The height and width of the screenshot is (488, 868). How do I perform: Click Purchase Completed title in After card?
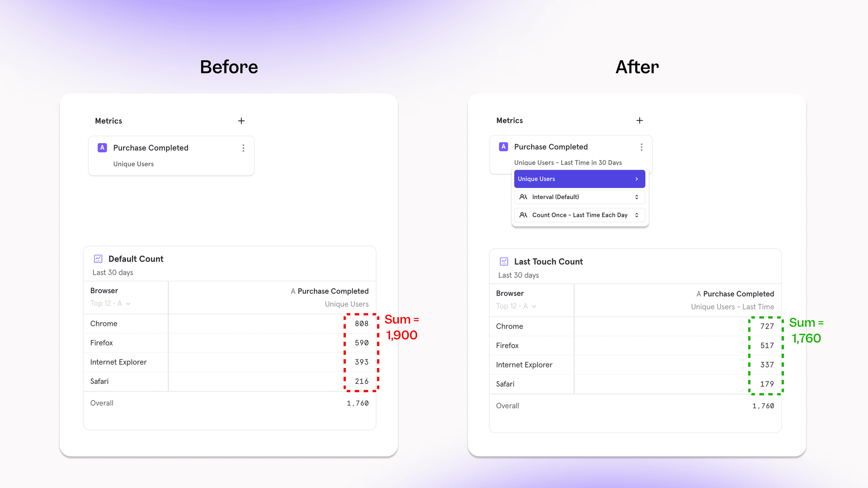pos(551,147)
